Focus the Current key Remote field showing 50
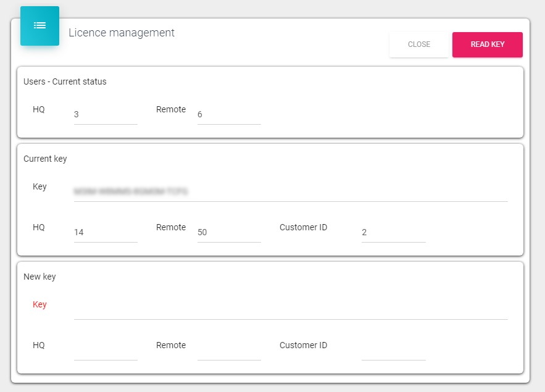 point(228,233)
